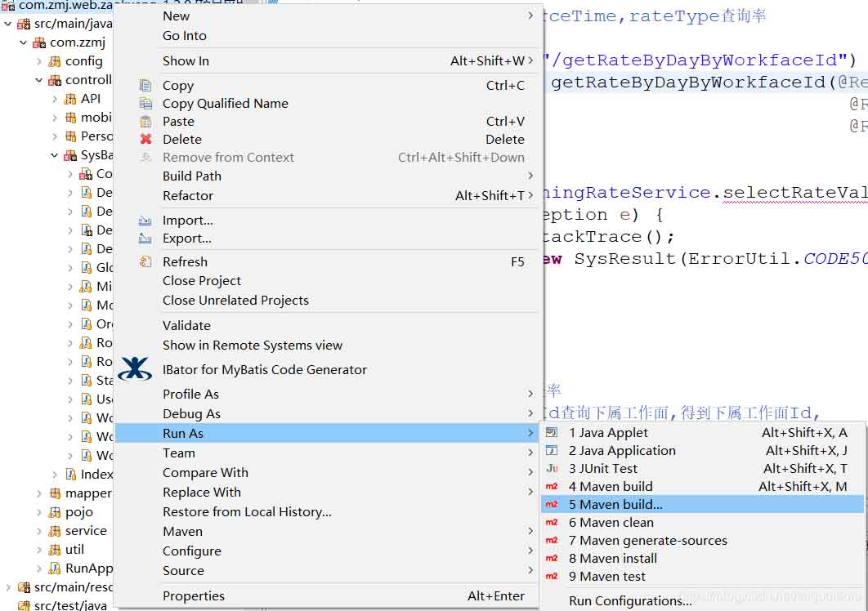Select the service package in tree
Viewport: 868px width, 611px height.
tap(86, 531)
